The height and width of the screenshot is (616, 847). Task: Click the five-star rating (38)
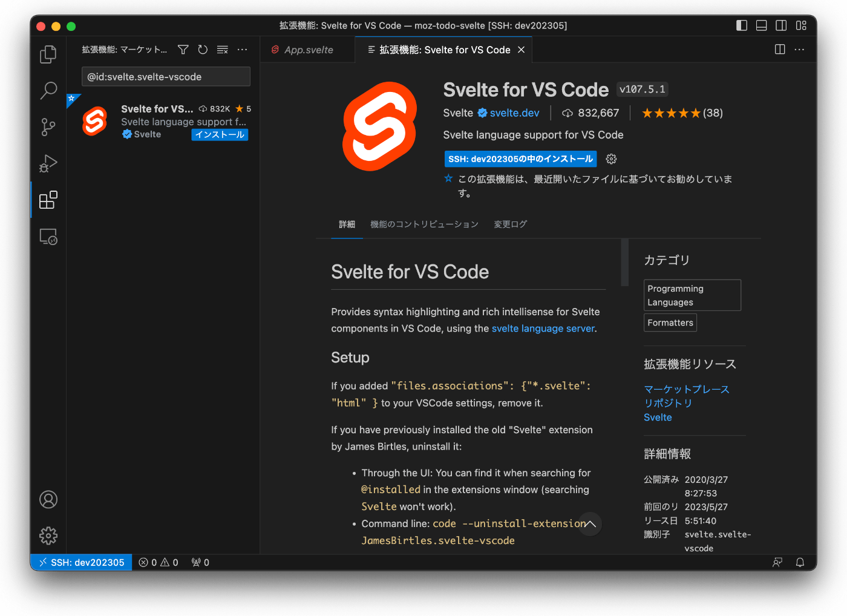tap(682, 113)
